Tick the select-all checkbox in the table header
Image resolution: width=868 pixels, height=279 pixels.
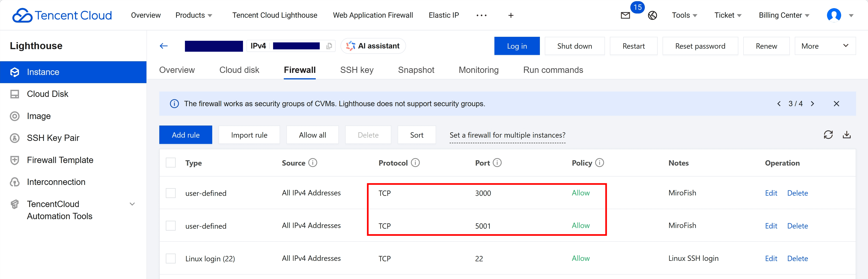(171, 163)
